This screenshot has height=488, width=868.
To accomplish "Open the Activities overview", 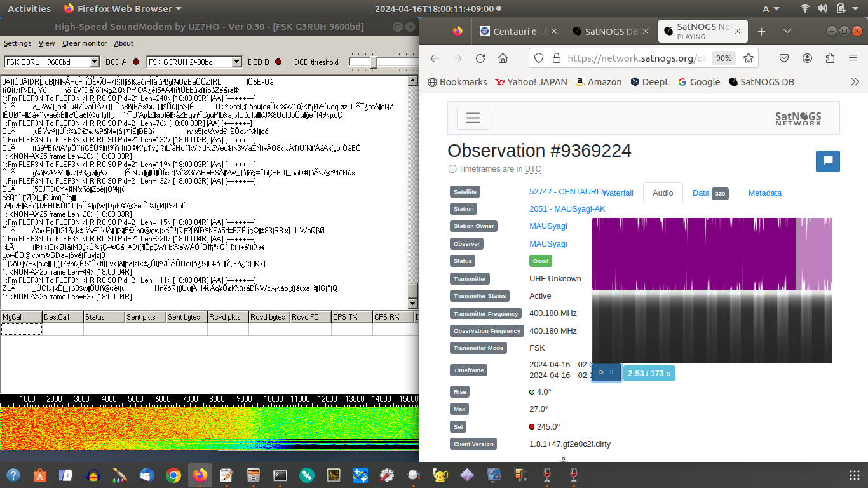I will [29, 9].
